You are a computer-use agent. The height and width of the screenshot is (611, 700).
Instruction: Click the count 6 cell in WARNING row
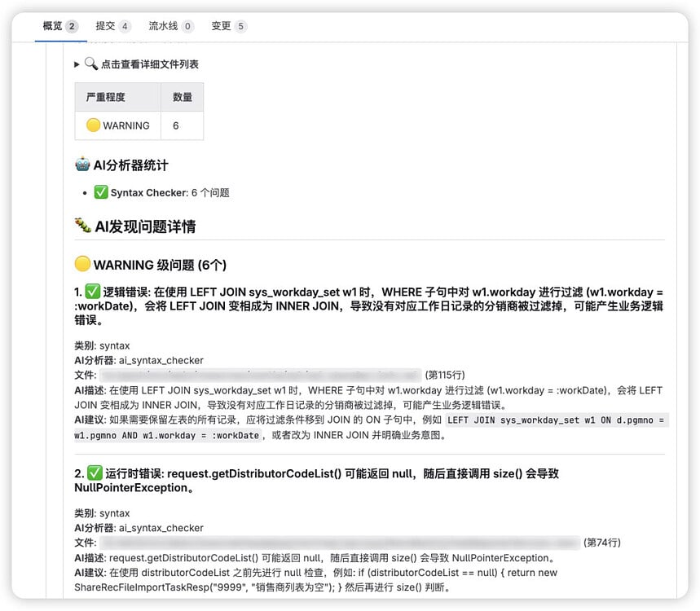pos(176,125)
